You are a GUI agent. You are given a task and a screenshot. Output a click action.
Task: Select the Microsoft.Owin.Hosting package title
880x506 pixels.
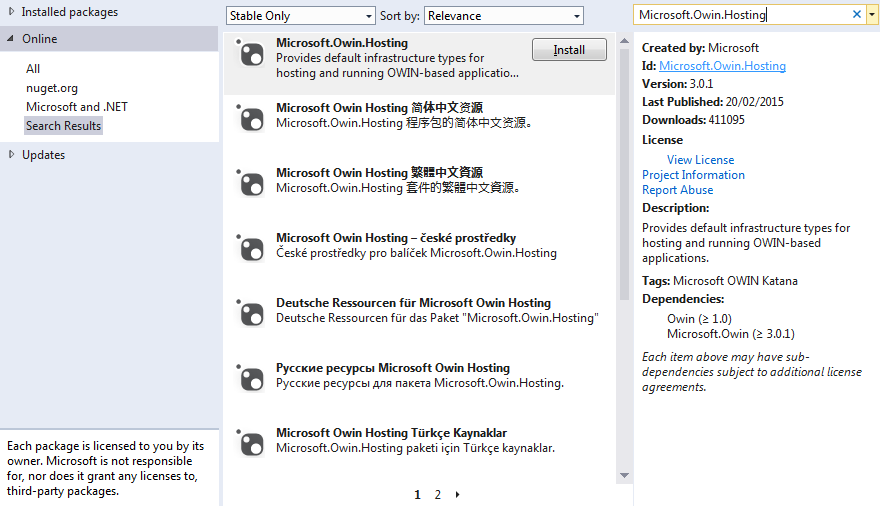342,43
